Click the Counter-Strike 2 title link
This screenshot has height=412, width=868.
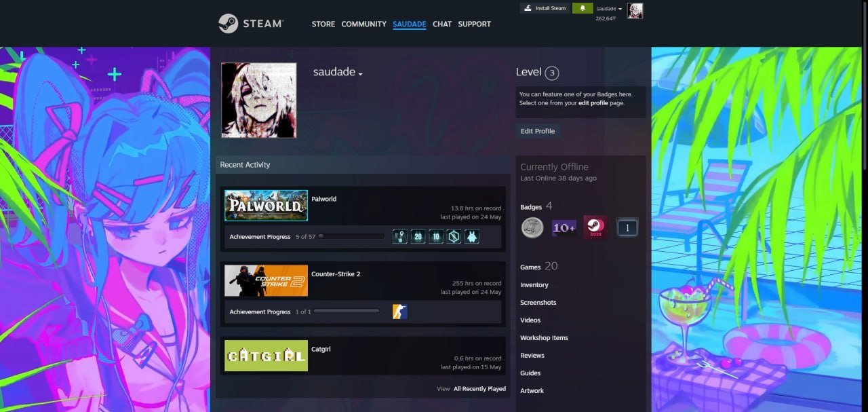click(x=336, y=274)
